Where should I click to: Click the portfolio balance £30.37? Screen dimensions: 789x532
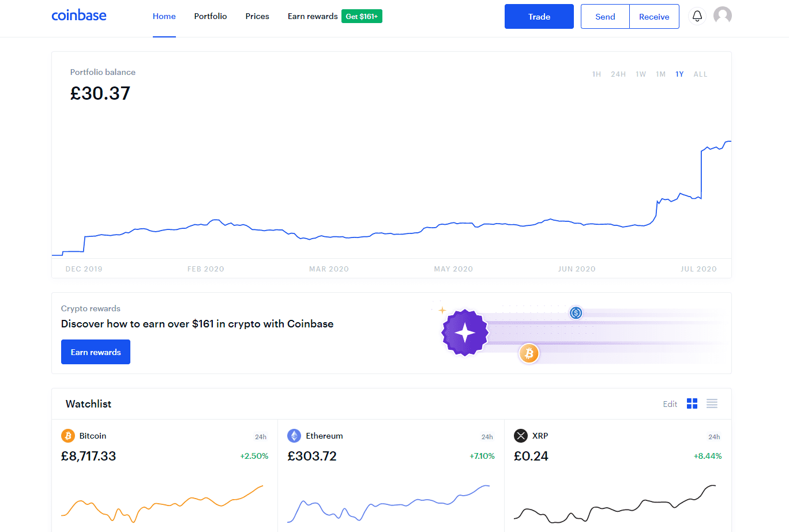point(100,93)
